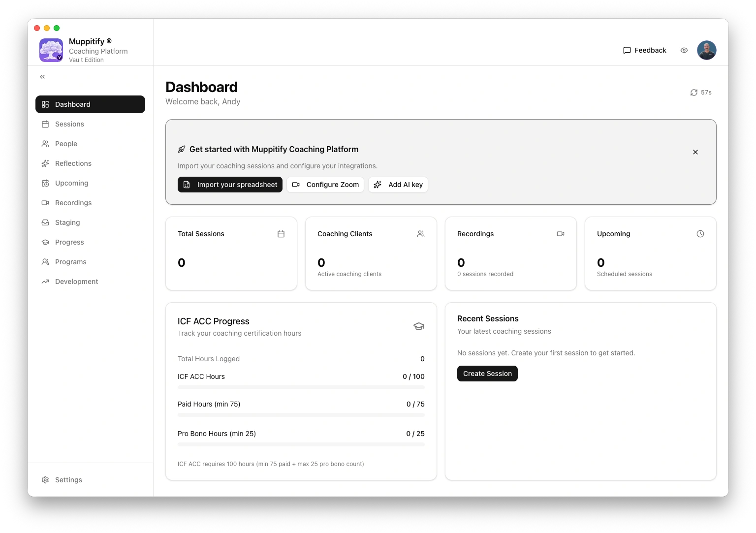Select the Recordings camera icon in sidebar

click(x=45, y=203)
